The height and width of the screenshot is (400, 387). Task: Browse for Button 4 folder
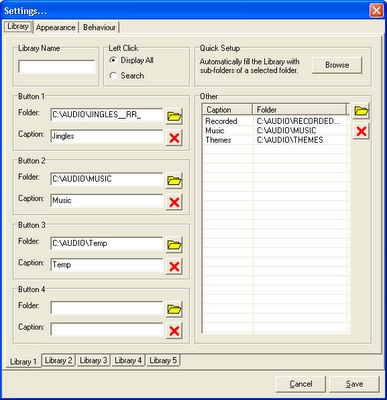pyautogui.click(x=174, y=309)
